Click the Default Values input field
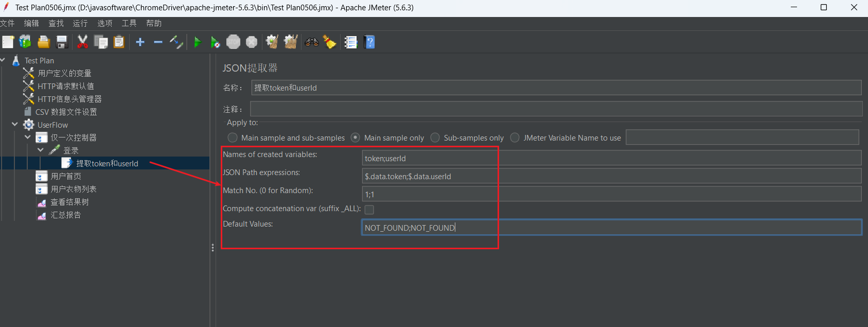The image size is (868, 327). point(612,228)
